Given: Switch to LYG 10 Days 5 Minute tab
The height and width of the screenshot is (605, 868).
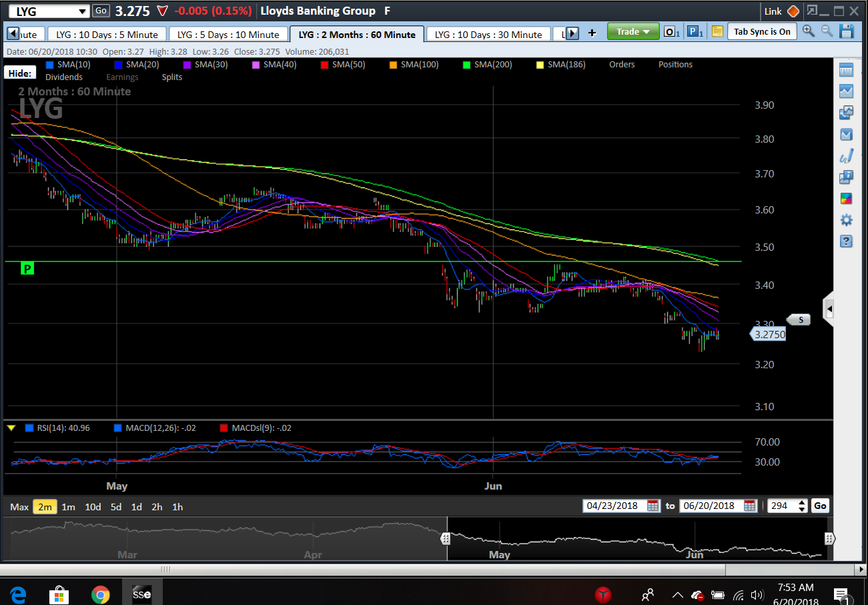Looking at the screenshot, I should click(107, 35).
